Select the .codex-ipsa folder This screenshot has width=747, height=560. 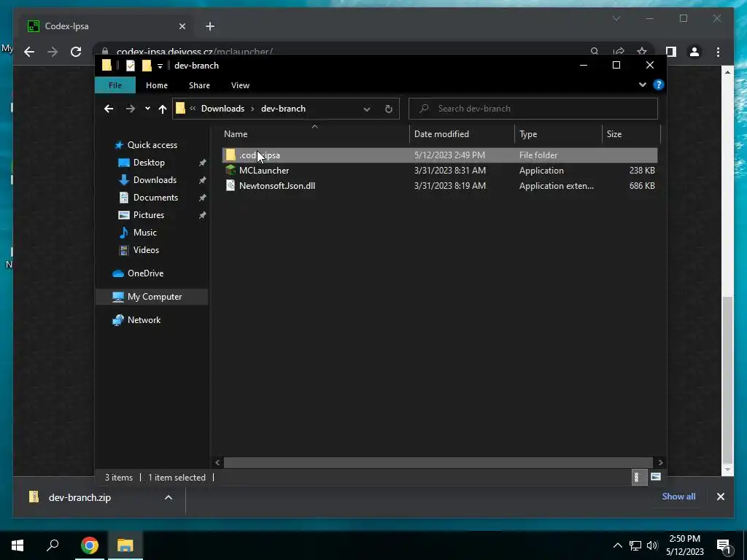point(440,155)
